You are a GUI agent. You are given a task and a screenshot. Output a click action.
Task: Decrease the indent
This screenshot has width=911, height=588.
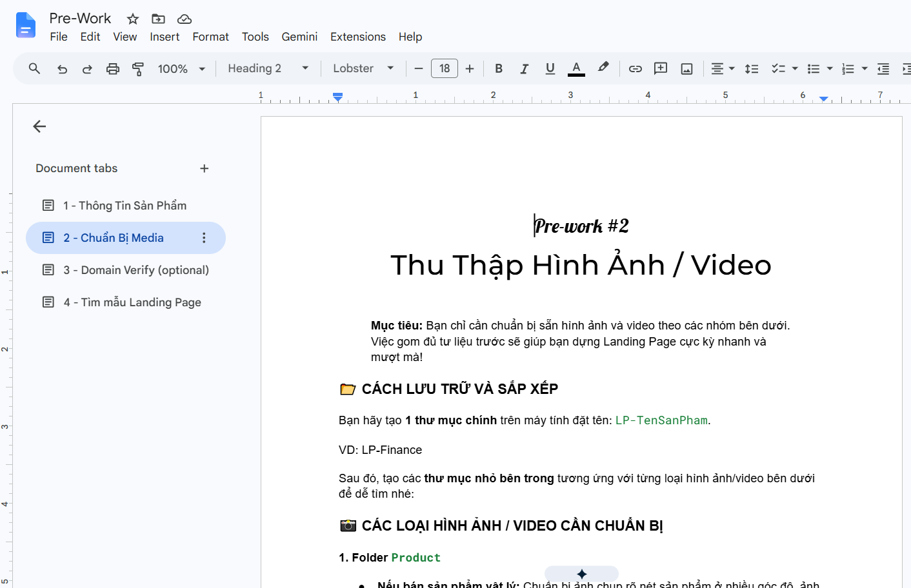pyautogui.click(x=883, y=68)
